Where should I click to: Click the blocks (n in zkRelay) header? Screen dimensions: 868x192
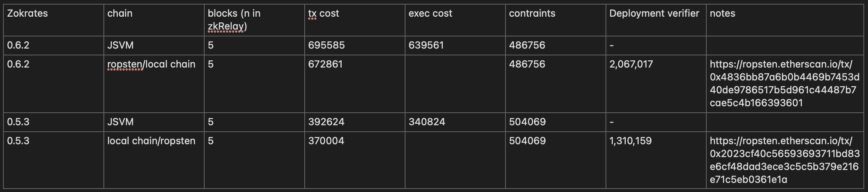click(254, 20)
